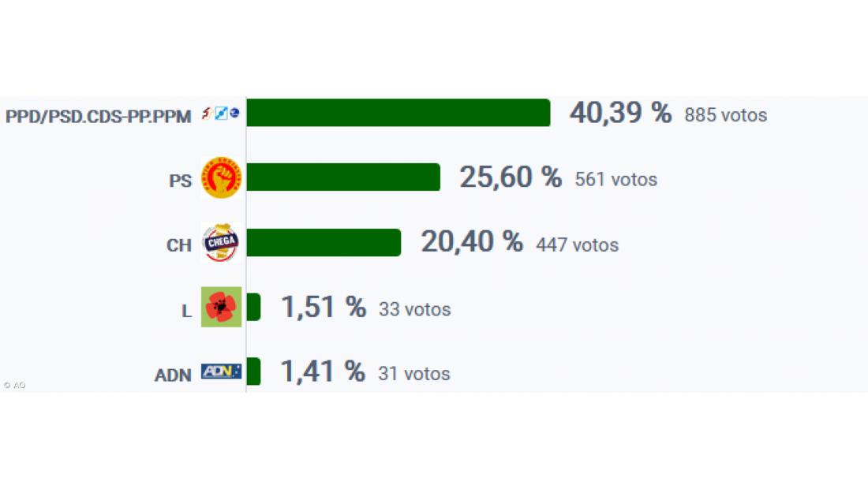Click the green bar for PPD/PSD.CDS-PP.PPM
868x489 pixels.
[x=398, y=113]
